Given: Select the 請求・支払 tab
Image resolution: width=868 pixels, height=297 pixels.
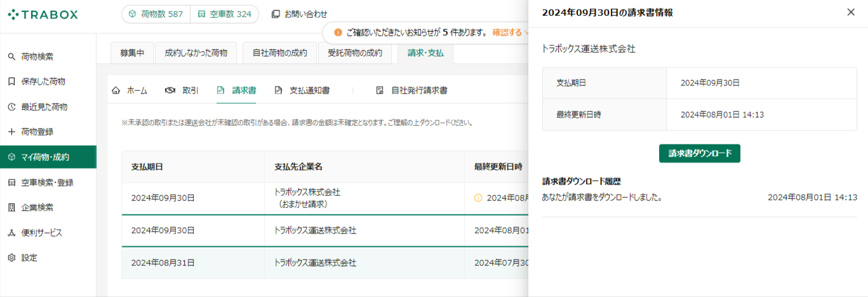Looking at the screenshot, I should coord(425,53).
